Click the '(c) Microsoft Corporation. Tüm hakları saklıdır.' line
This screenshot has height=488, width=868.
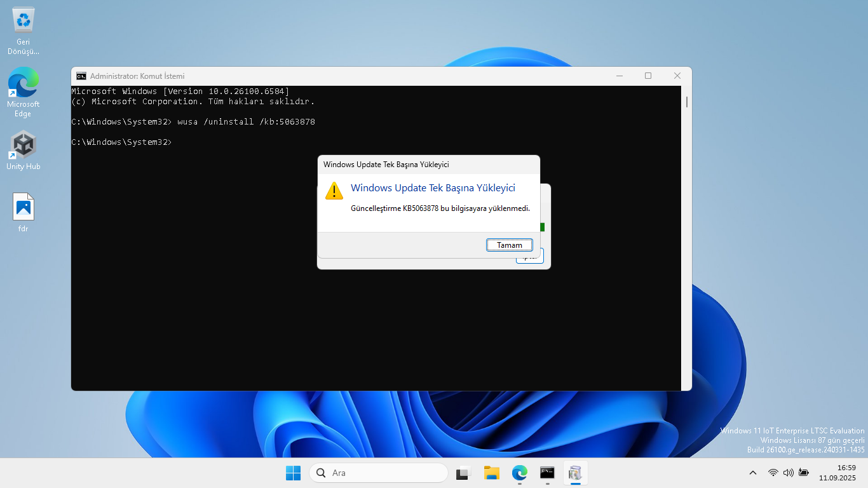click(x=193, y=102)
